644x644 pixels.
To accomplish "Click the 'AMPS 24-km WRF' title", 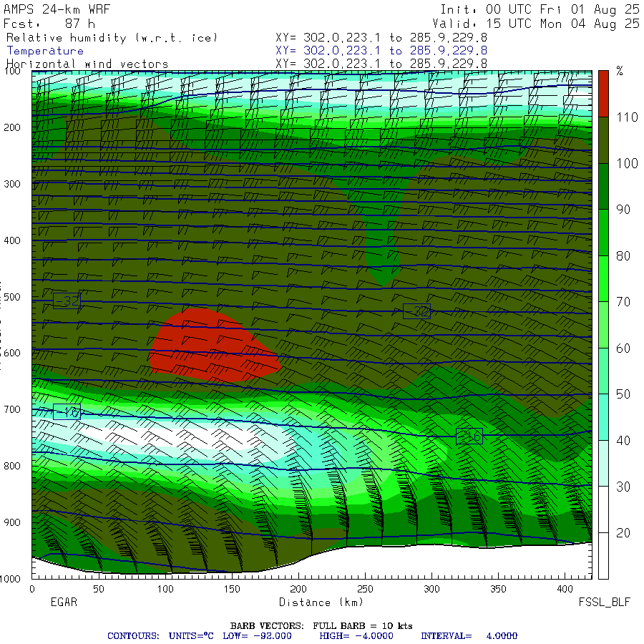I will (57, 9).
